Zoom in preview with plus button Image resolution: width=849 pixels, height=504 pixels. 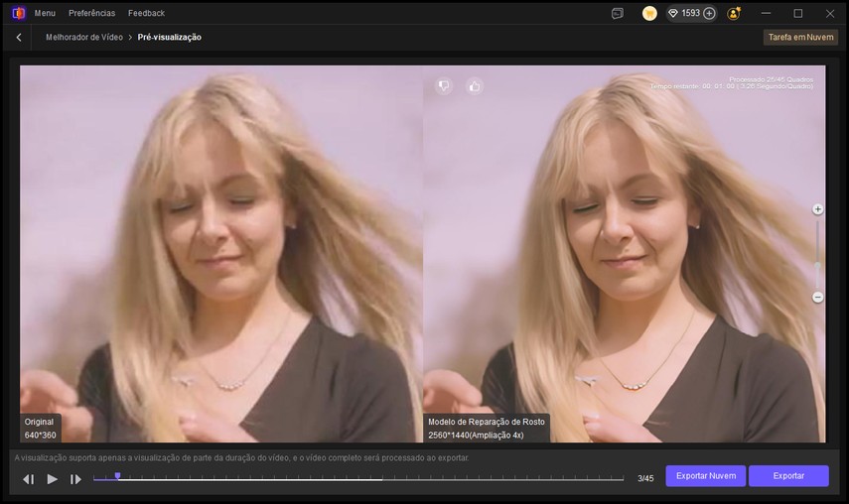(x=817, y=209)
